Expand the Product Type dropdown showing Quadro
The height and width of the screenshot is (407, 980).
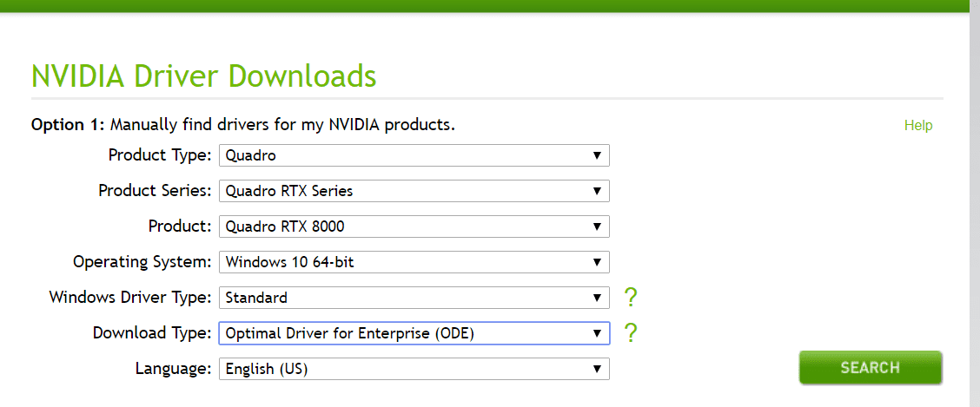coord(414,155)
